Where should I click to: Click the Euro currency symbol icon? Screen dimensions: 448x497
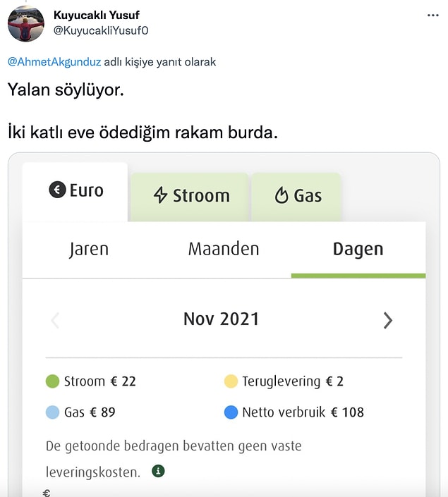(x=57, y=190)
